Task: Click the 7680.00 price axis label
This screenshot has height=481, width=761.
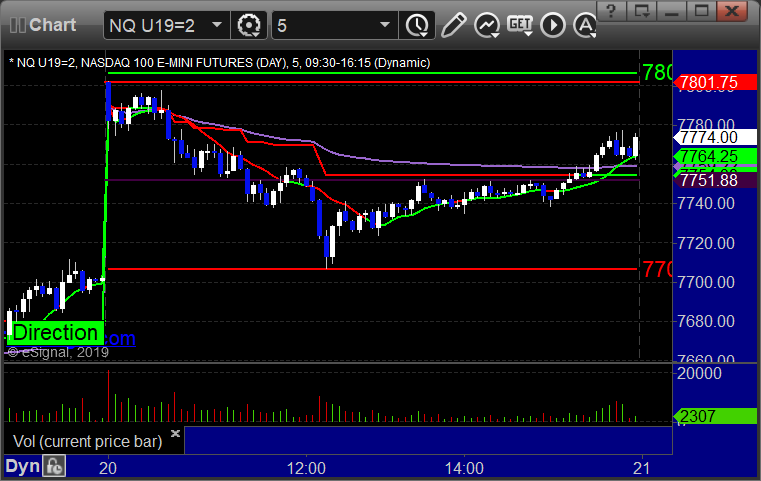Action: 706,321
